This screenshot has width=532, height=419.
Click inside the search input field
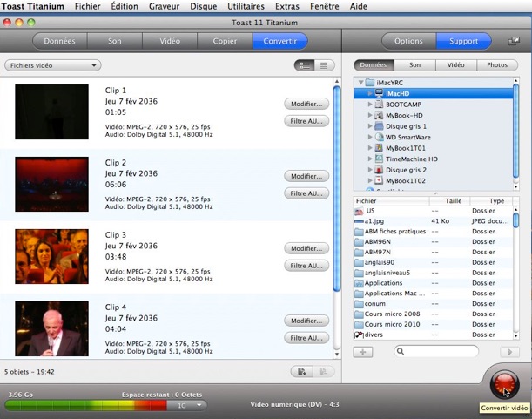[x=436, y=351]
